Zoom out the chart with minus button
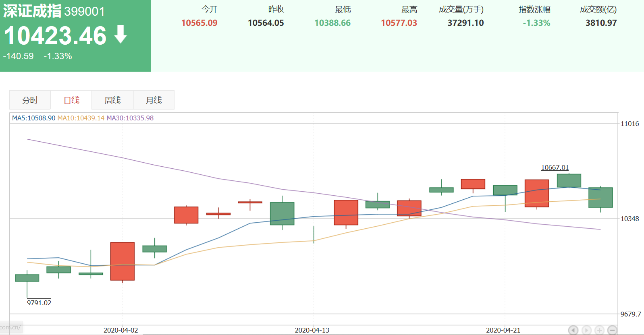The width and height of the screenshot is (644, 335). pyautogui.click(x=612, y=330)
